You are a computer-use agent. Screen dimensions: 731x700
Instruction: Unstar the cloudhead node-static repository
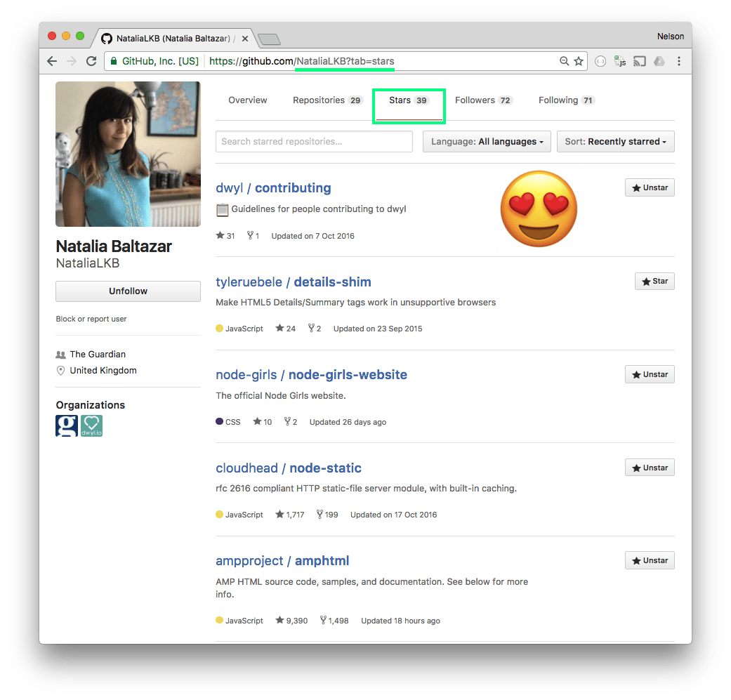pyautogui.click(x=650, y=468)
